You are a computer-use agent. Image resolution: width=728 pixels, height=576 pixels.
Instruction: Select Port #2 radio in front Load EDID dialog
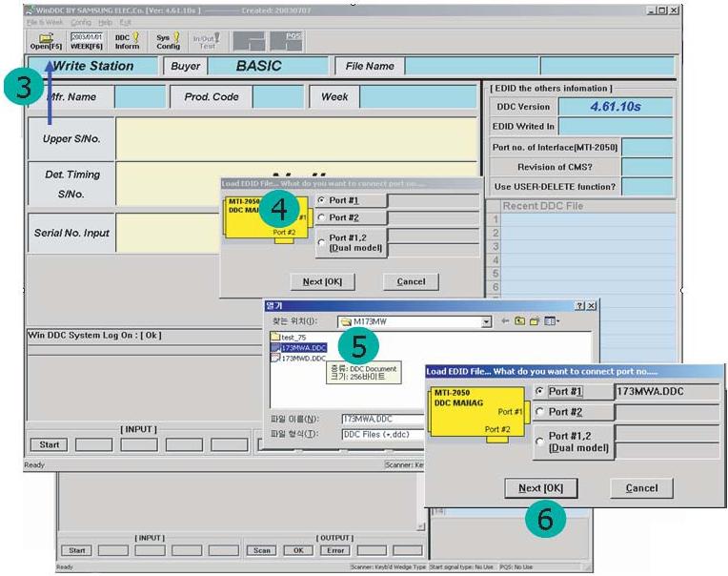(540, 412)
